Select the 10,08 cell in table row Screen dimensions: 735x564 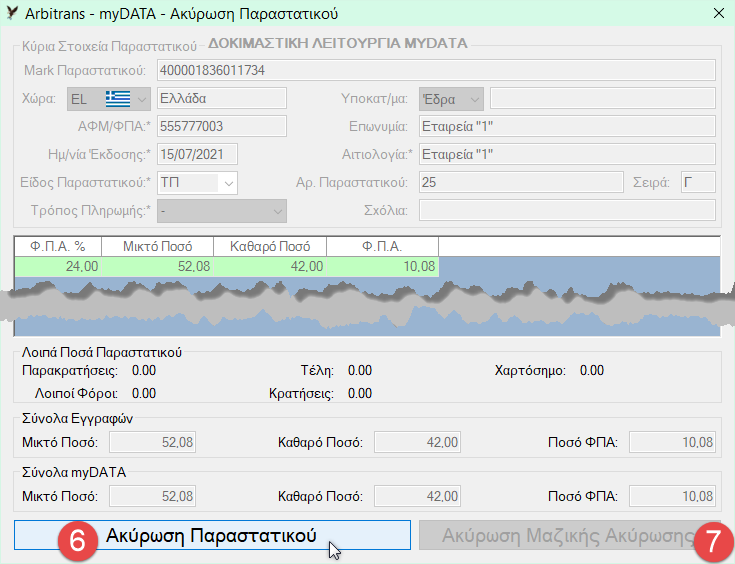click(382, 266)
